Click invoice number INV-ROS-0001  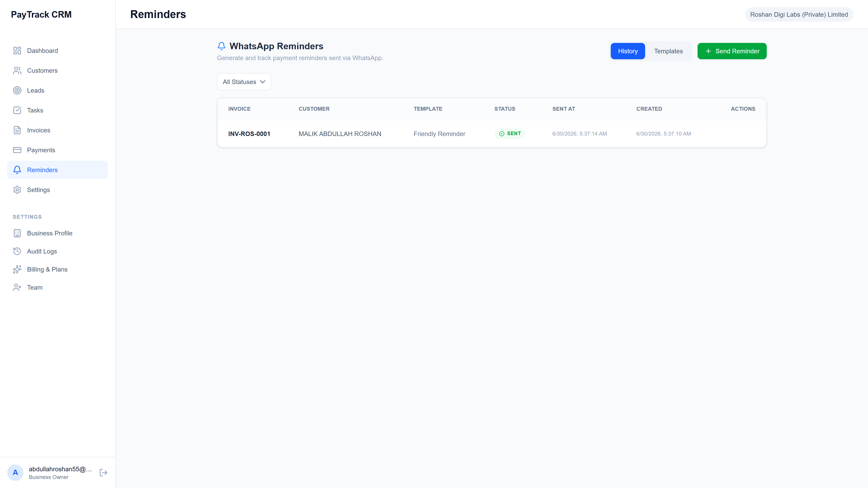coord(249,134)
